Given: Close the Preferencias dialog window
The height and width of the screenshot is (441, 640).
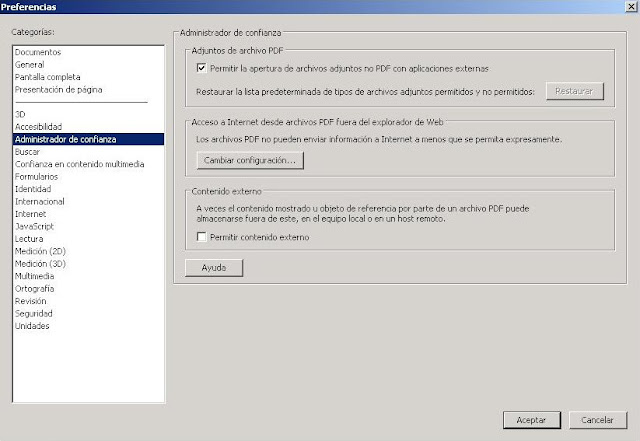Looking at the screenshot, I should (x=631, y=7).
